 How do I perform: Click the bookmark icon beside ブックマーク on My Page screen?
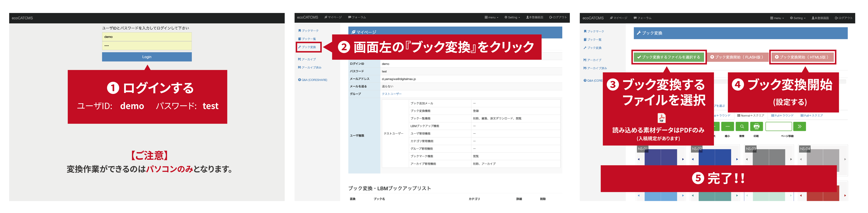point(300,31)
